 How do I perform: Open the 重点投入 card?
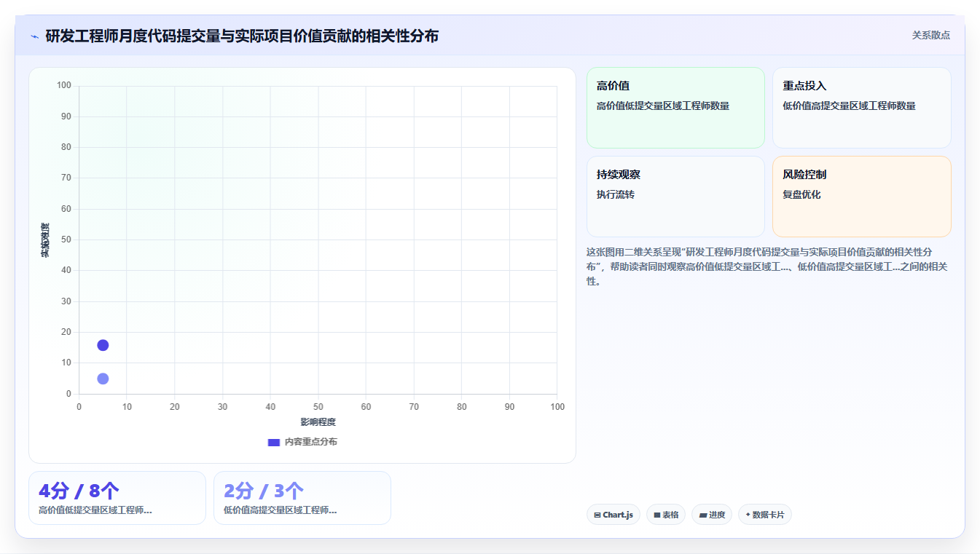tap(861, 108)
